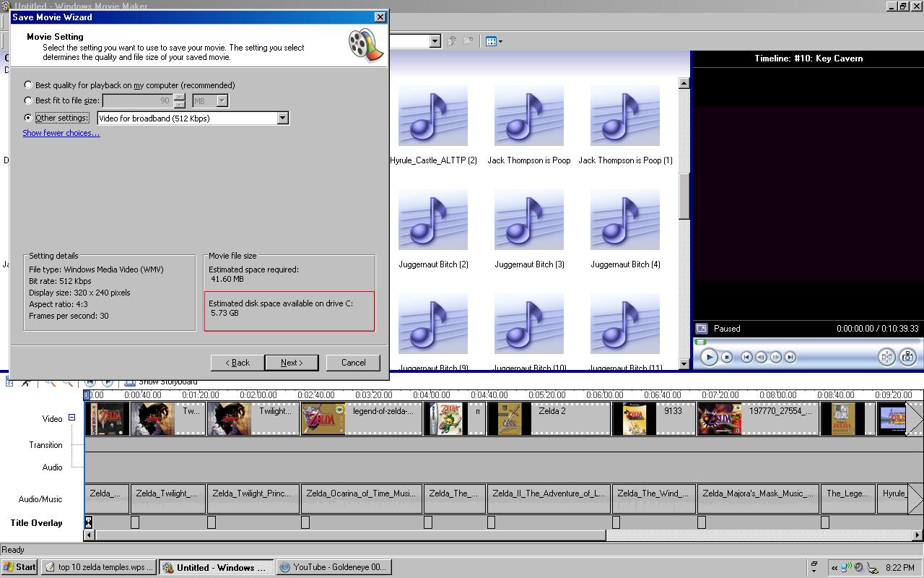
Task: Select the Zelda_Ocarina_of_Time_Musi... audio clip
Action: (x=362, y=499)
